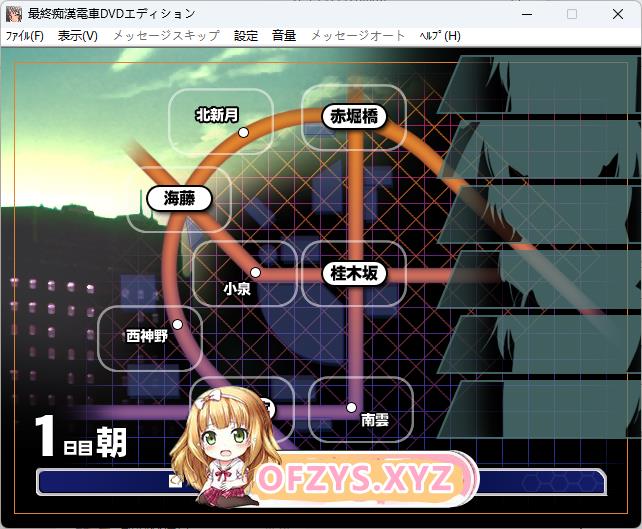Click the white dot marker beside 西神野
The width and height of the screenshot is (642, 529).
pyautogui.click(x=177, y=324)
